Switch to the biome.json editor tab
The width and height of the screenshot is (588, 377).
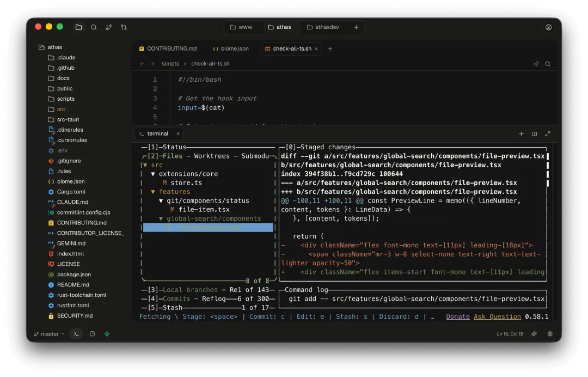[x=230, y=48]
